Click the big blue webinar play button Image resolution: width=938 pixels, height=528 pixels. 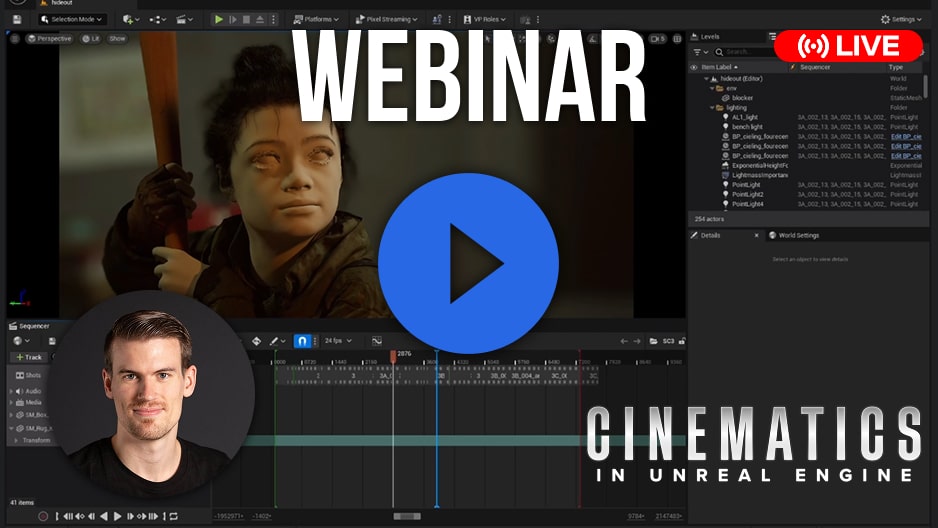pyautogui.click(x=468, y=263)
